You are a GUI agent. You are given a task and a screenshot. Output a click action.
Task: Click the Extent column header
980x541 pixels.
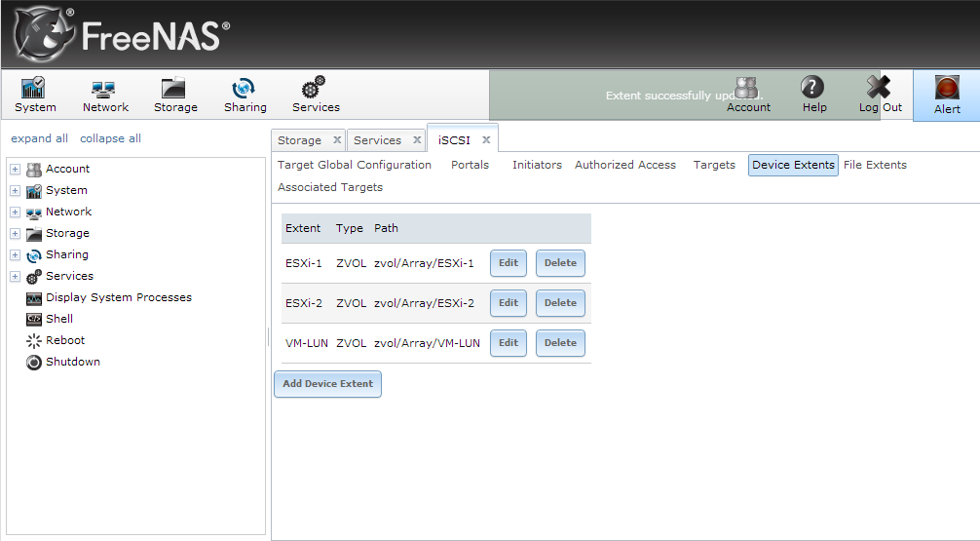coord(303,228)
